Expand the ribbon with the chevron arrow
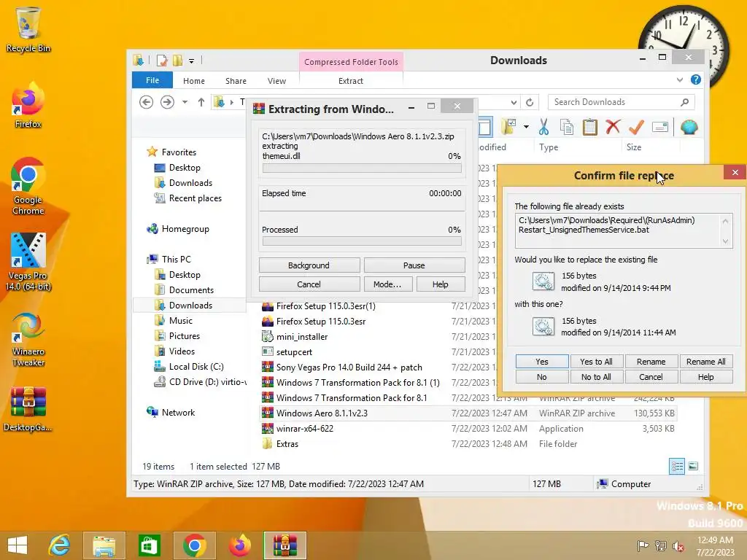This screenshot has height=560, width=747. pyautogui.click(x=680, y=80)
